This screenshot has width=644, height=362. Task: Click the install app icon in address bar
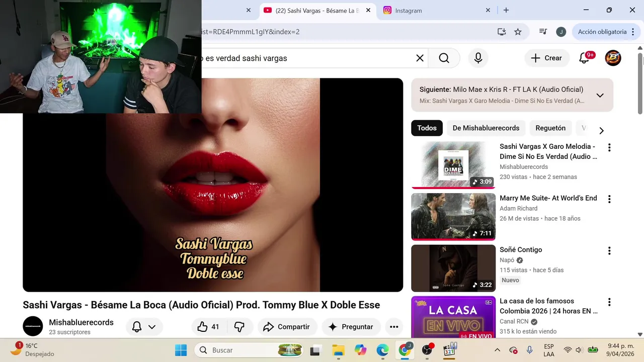502,32
